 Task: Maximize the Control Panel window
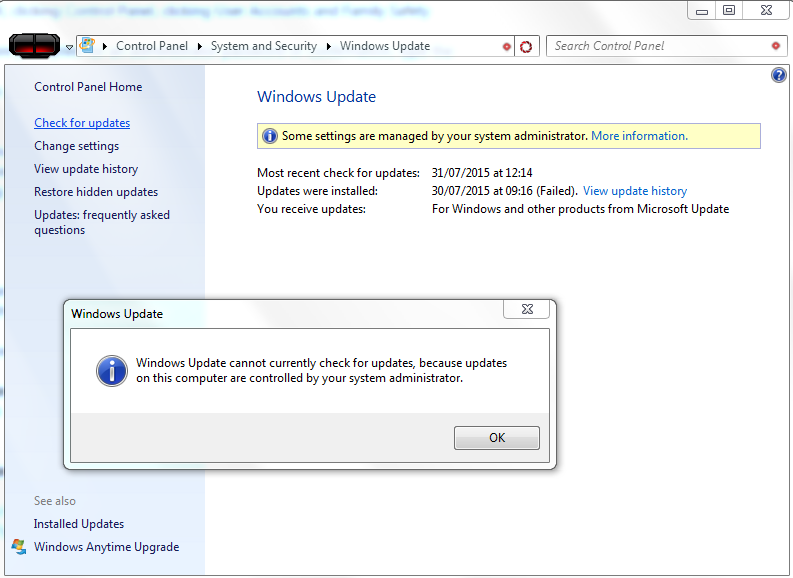(x=728, y=11)
